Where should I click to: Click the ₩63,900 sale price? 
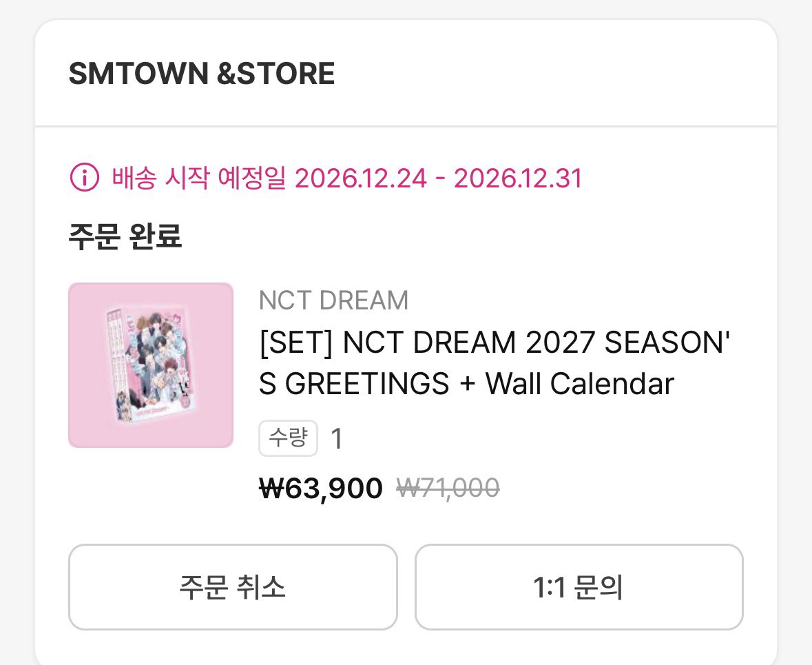point(320,489)
